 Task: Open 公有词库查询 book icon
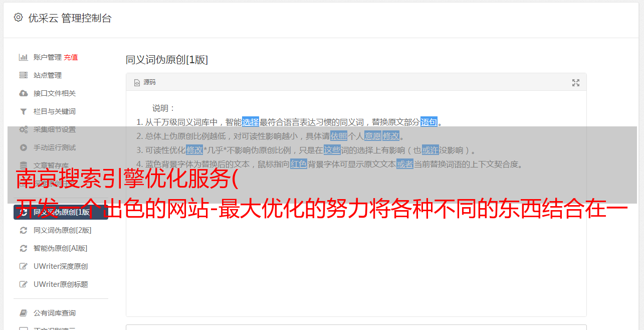pos(23,313)
